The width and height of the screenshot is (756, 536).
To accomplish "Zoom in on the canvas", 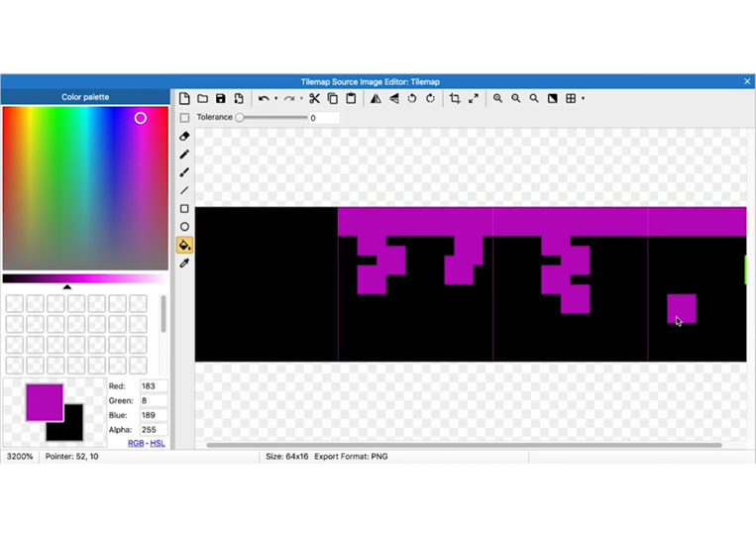I will click(x=497, y=99).
